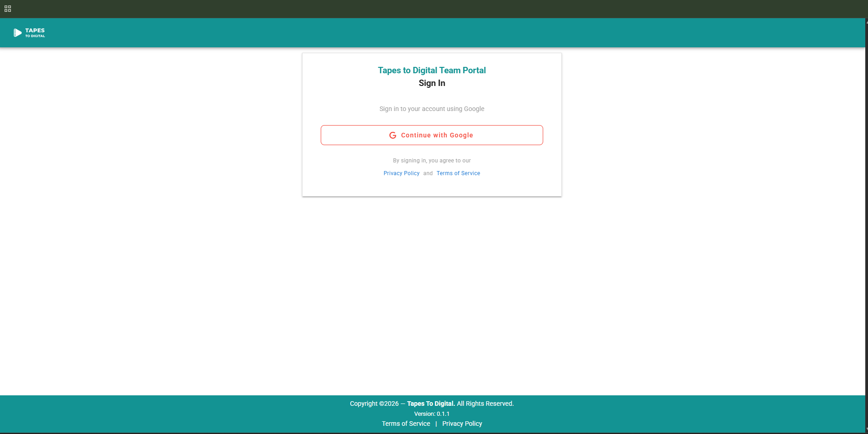The width and height of the screenshot is (868, 434).
Task: Click the Tapes to Digital logo
Action: pos(29,33)
